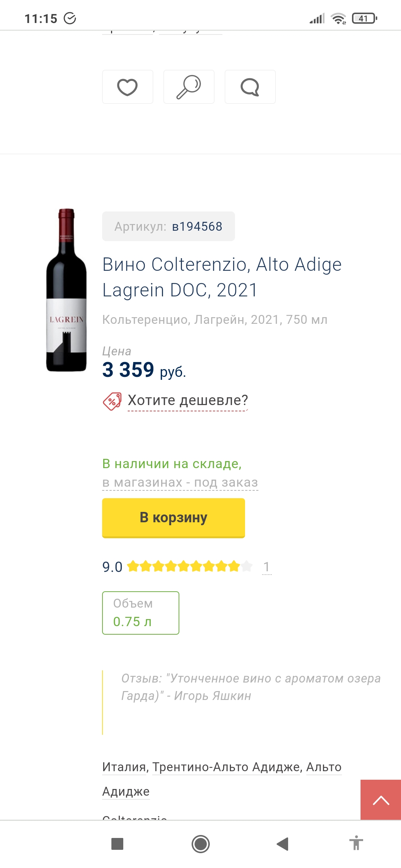
Task: Open в магазинах - под заказ availability info
Action: point(180,483)
